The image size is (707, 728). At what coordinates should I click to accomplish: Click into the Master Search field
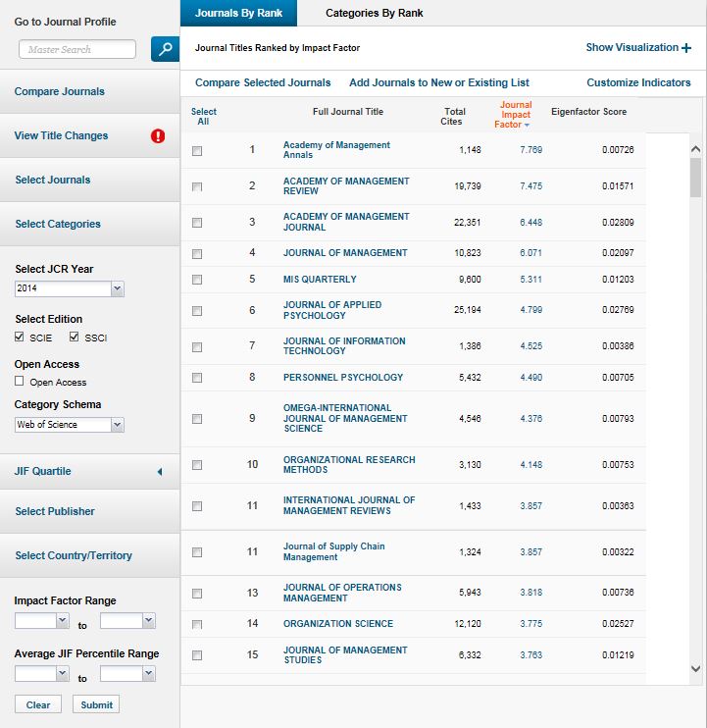tap(77, 49)
